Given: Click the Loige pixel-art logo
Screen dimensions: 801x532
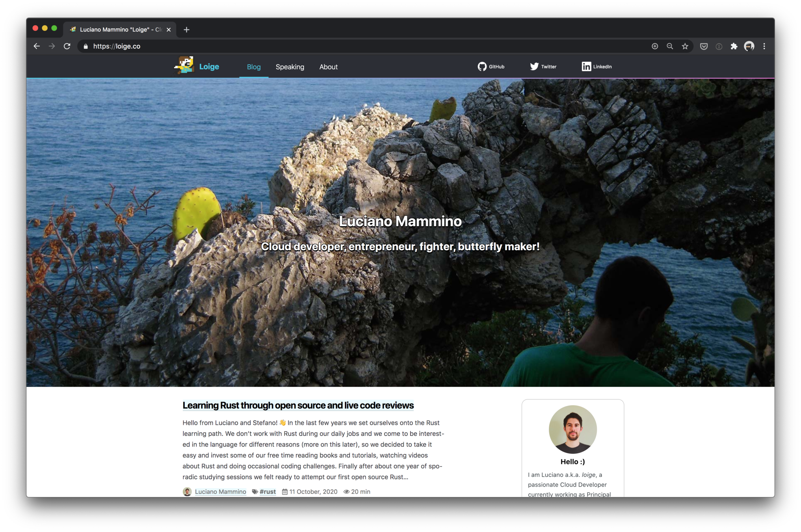Looking at the screenshot, I should [x=184, y=65].
